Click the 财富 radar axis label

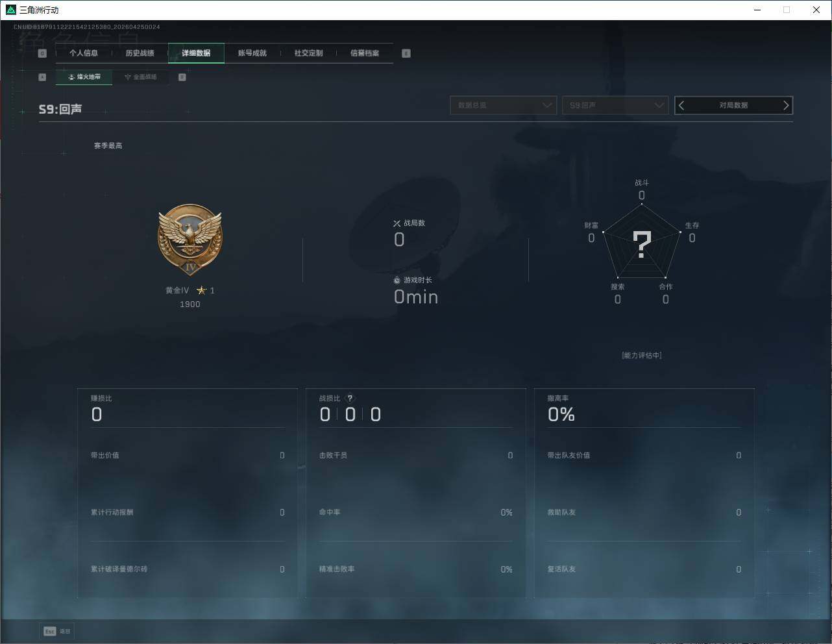tap(591, 225)
